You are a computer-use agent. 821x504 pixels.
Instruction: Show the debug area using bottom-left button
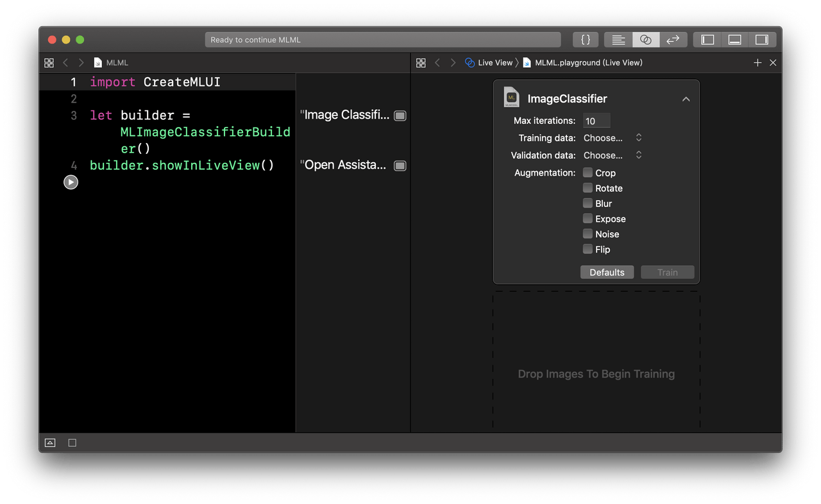(50, 443)
